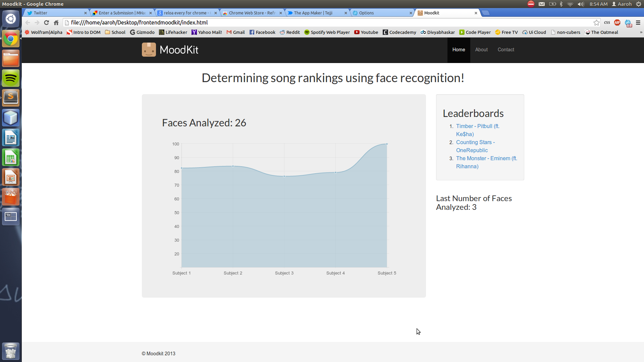The height and width of the screenshot is (362, 644).
Task: Click the browser home icon
Action: [x=56, y=22]
